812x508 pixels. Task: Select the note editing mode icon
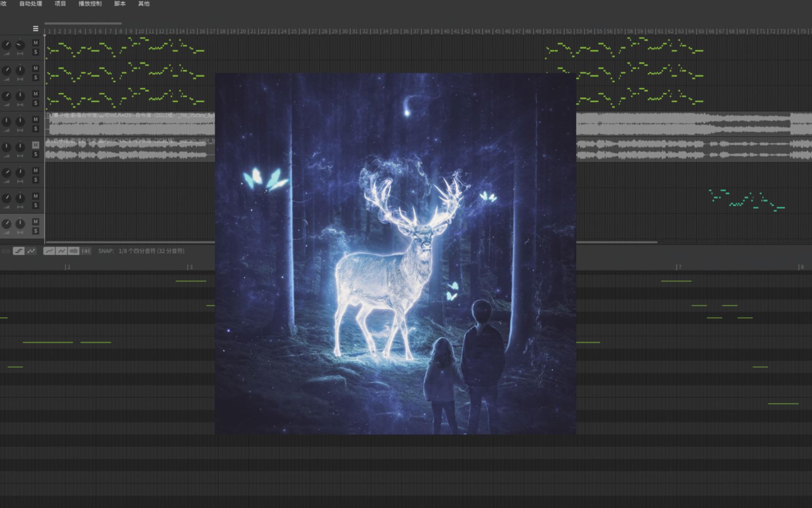pos(19,251)
